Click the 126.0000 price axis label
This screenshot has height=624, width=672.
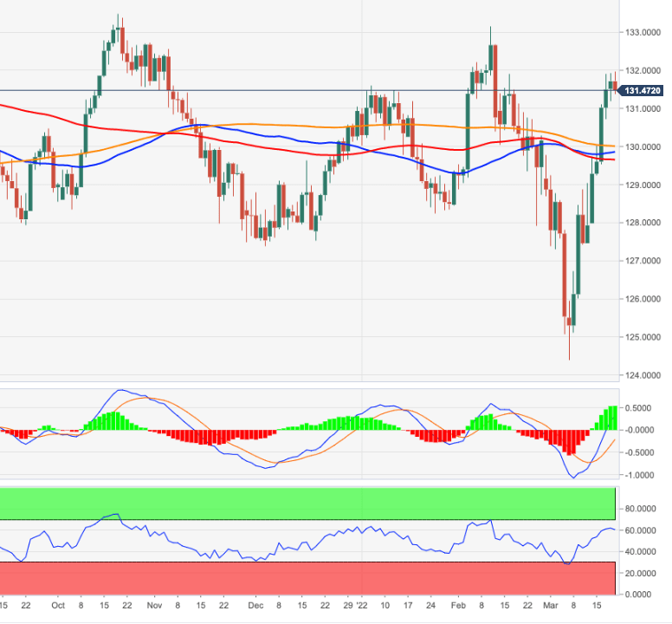click(643, 298)
